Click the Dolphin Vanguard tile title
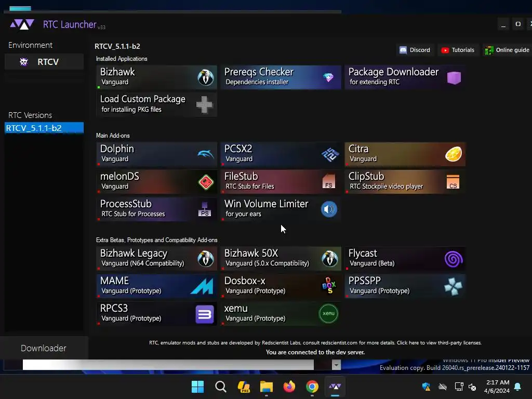532x399 pixels. [x=117, y=149]
